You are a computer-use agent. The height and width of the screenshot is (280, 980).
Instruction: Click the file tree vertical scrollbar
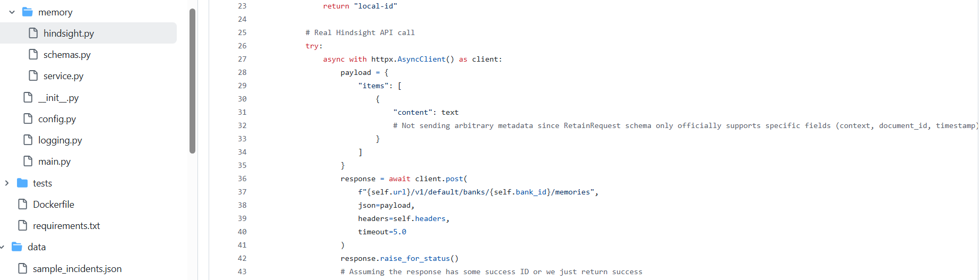pos(192,81)
